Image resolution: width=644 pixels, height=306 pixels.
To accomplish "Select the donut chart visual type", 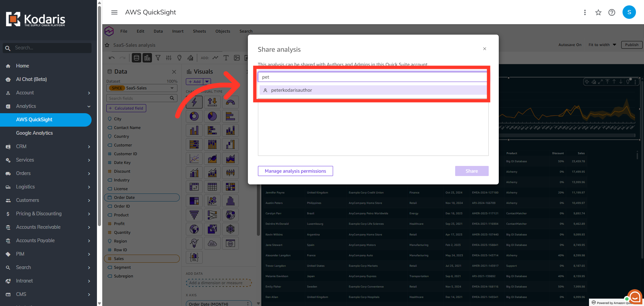I will [x=194, y=116].
